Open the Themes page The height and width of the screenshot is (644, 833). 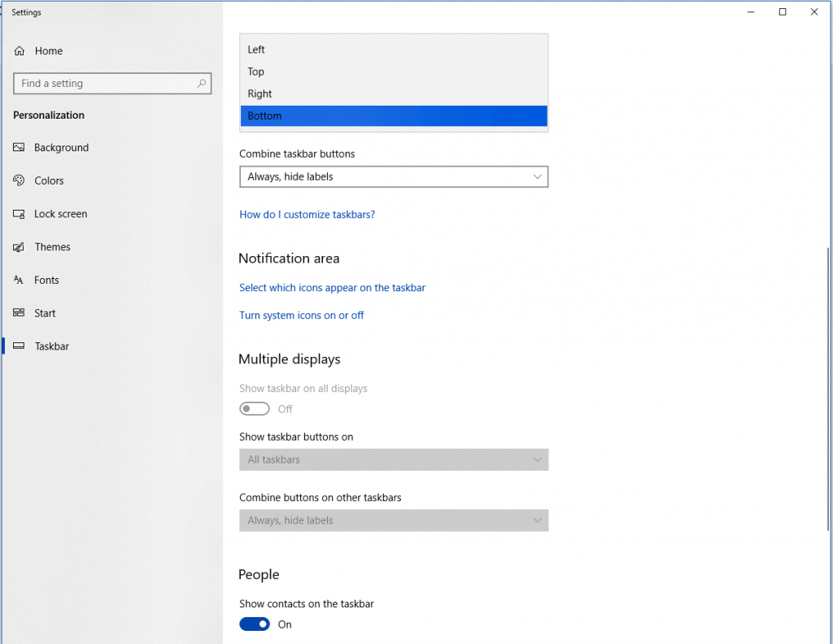pyautogui.click(x=52, y=247)
